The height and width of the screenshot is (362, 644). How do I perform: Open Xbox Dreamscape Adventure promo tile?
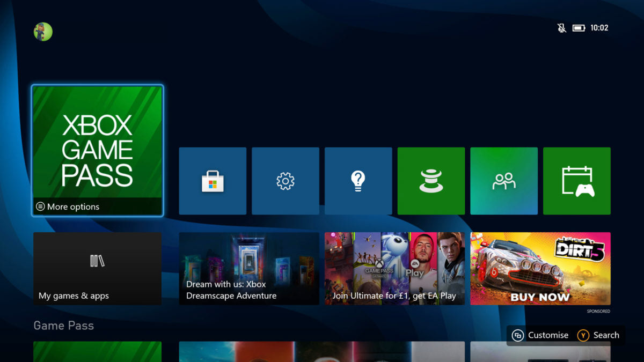(249, 269)
